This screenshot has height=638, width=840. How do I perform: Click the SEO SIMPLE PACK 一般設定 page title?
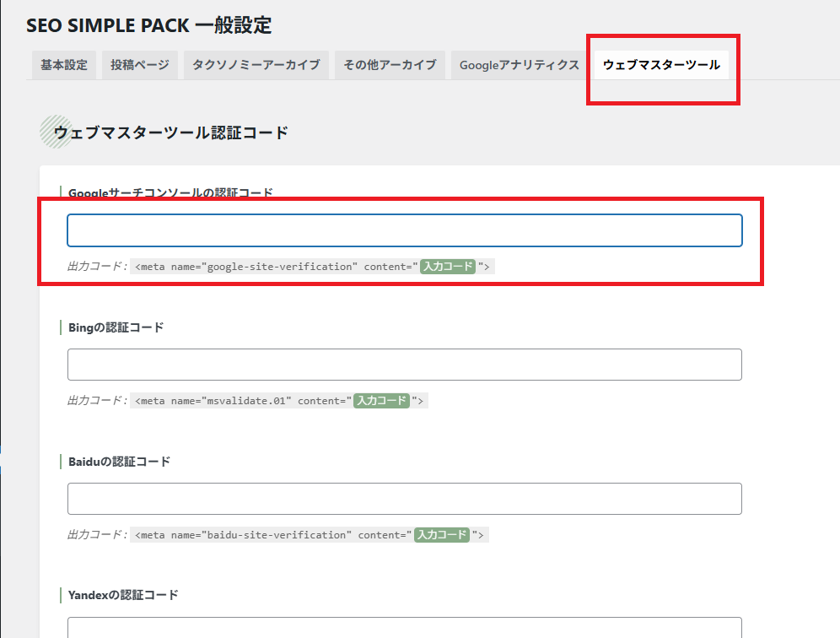coord(149,25)
